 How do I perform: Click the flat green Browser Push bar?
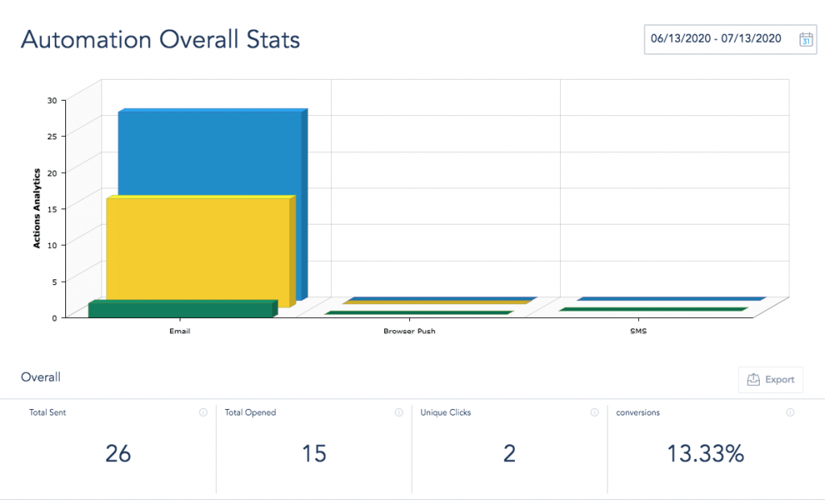tap(419, 312)
